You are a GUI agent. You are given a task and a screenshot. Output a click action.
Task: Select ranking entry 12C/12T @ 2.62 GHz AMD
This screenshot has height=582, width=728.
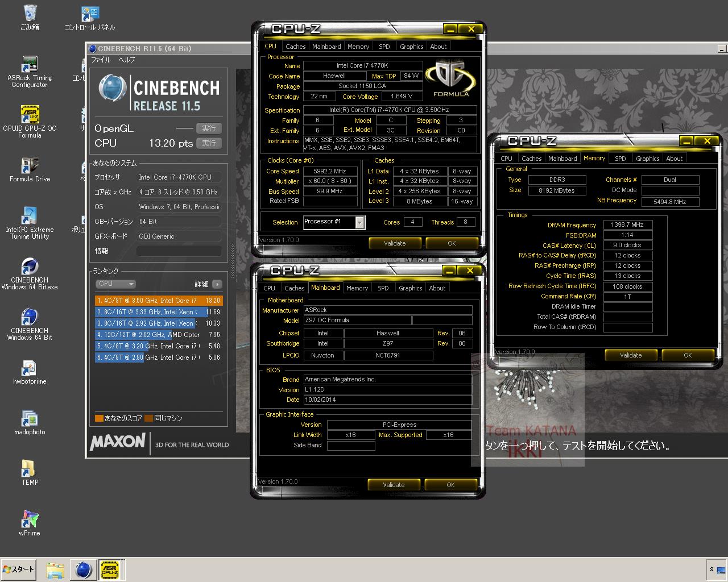click(x=159, y=334)
